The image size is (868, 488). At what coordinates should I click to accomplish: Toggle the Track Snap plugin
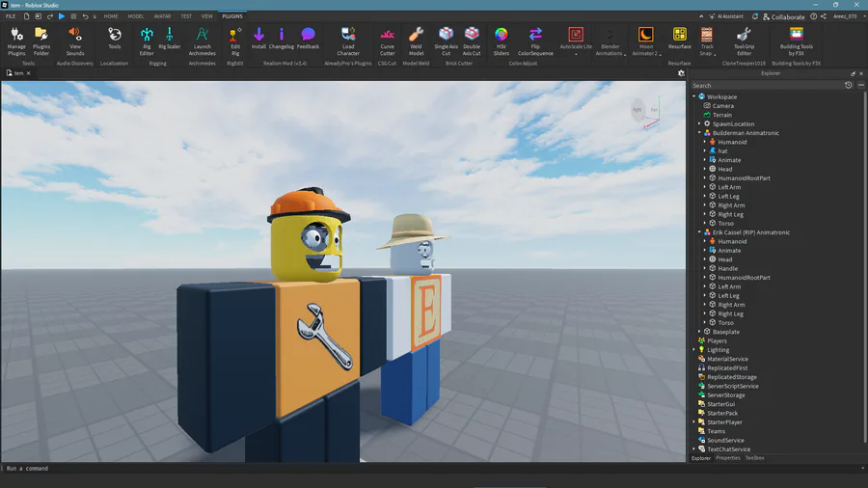click(x=707, y=41)
